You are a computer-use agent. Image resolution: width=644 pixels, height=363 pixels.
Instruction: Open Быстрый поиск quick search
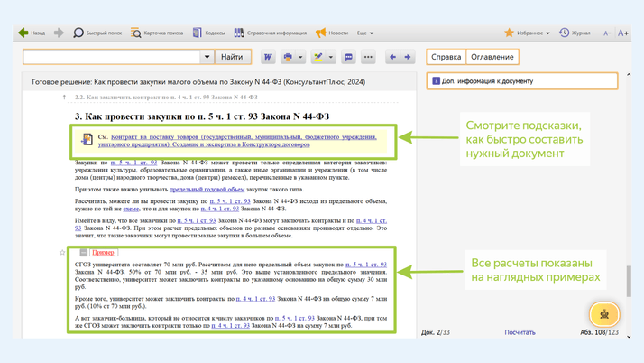pyautogui.click(x=97, y=33)
